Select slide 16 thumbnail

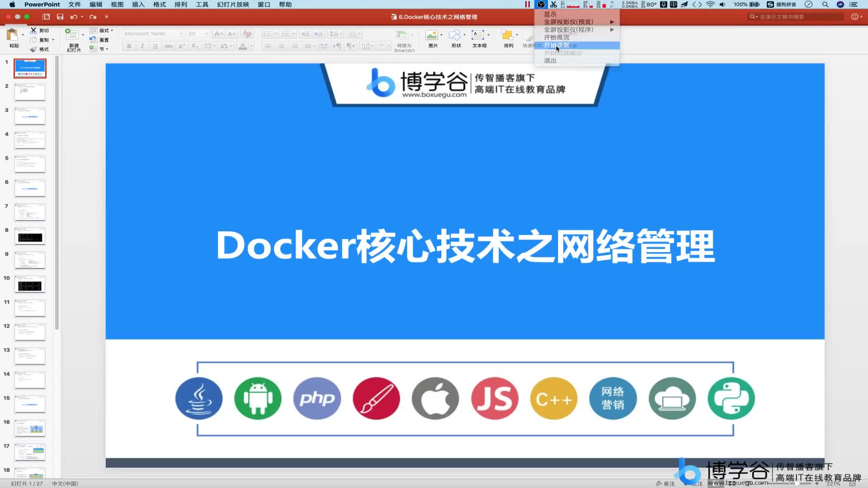(30, 428)
